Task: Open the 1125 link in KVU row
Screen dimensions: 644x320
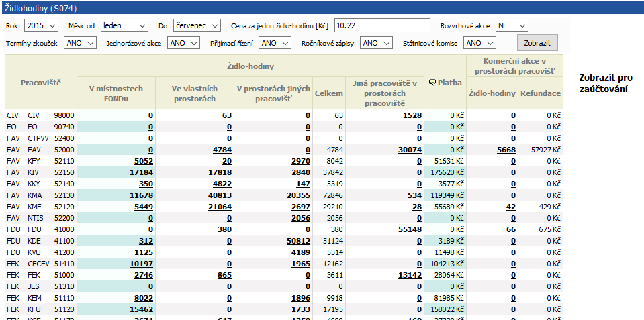Action: pyautogui.click(x=144, y=252)
